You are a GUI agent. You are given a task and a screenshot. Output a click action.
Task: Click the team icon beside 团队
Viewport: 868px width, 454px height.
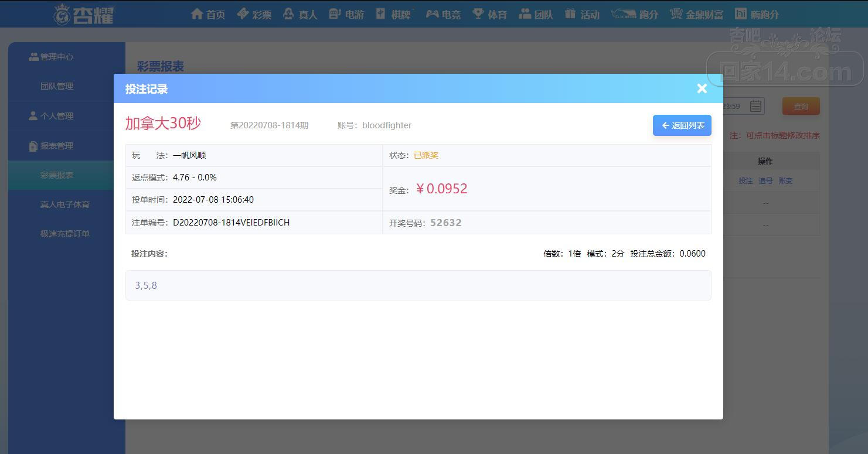(x=525, y=13)
